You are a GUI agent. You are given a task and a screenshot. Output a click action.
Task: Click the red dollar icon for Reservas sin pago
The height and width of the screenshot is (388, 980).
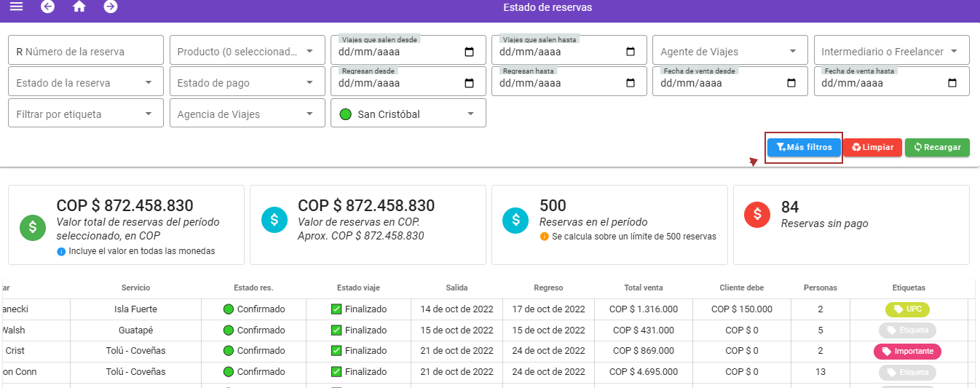click(x=757, y=214)
